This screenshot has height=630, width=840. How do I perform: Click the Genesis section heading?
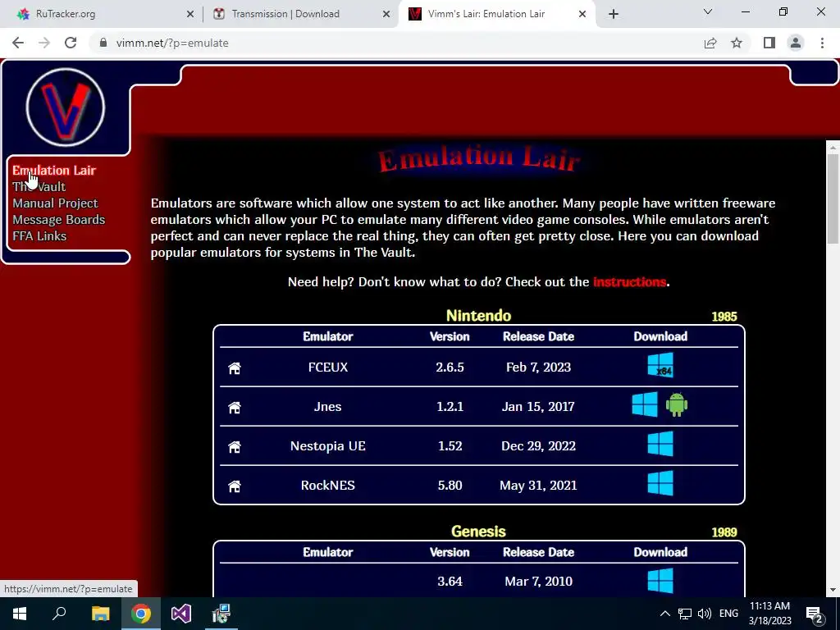tap(478, 532)
